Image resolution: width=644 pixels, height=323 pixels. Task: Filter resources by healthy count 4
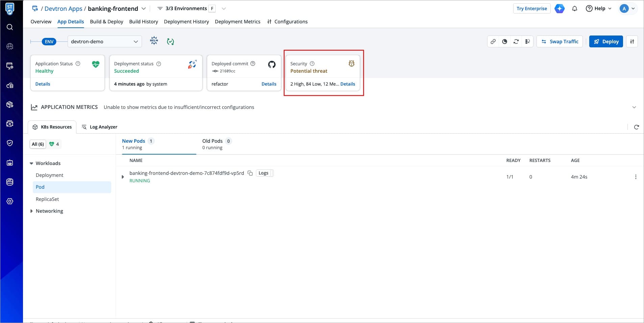pyautogui.click(x=54, y=144)
